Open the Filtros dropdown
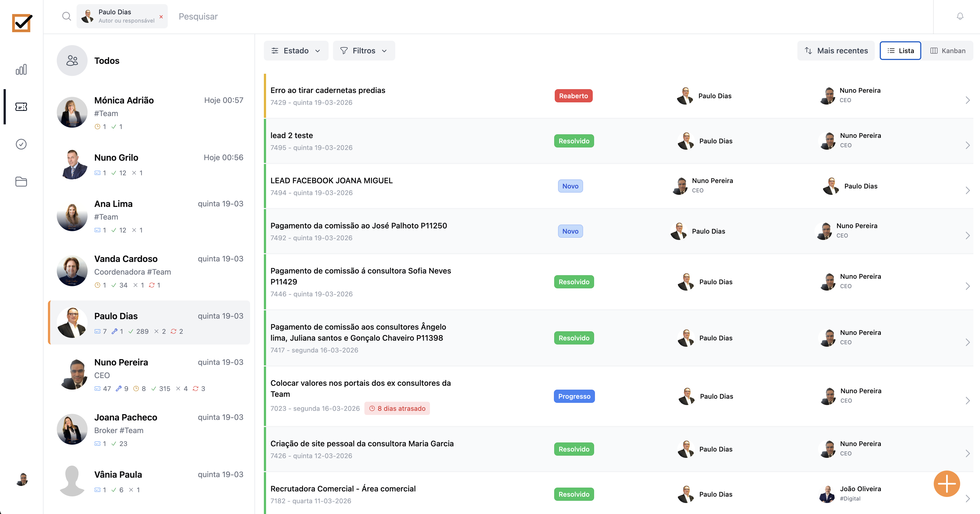Viewport: 980px width, 514px height. (x=363, y=51)
